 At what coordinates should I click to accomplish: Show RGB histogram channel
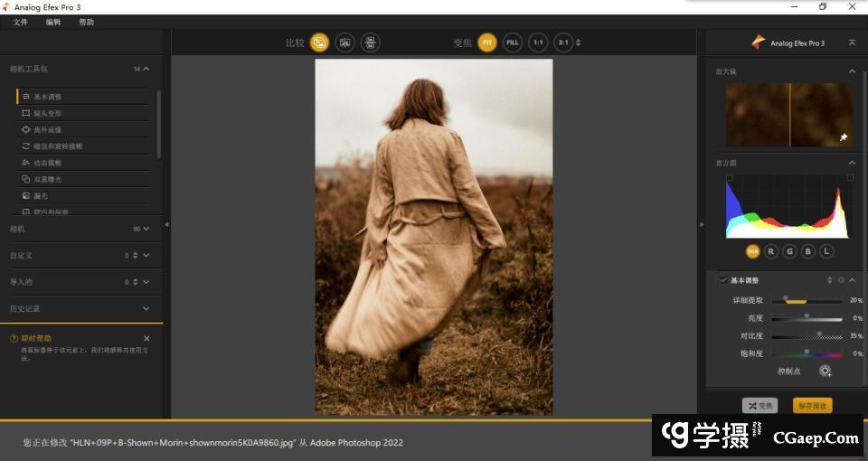[752, 251]
